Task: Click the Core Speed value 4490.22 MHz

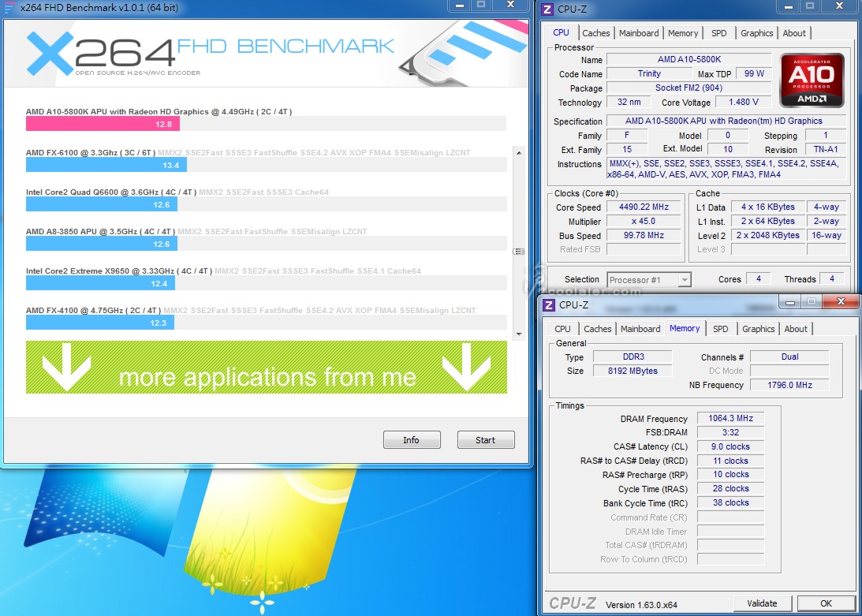Action: click(644, 207)
